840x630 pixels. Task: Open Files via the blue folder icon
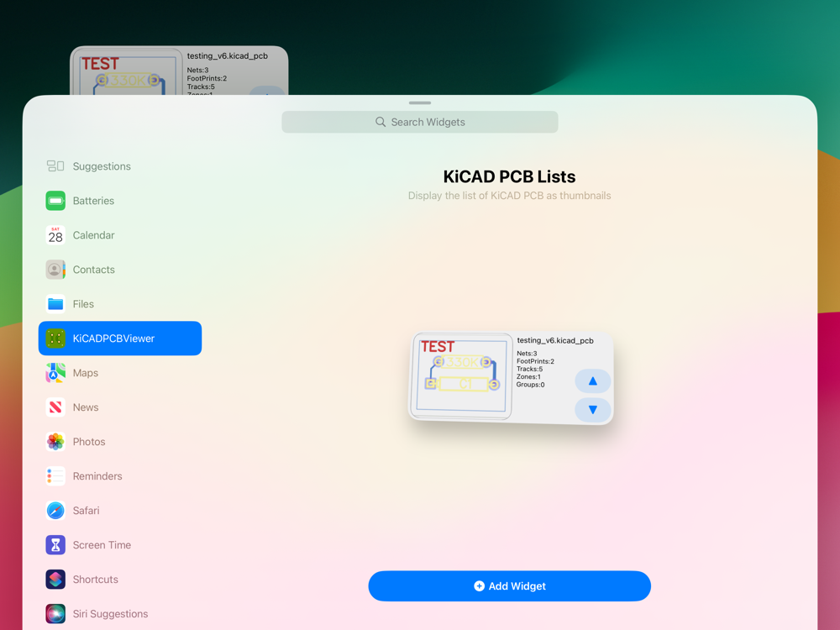(55, 304)
